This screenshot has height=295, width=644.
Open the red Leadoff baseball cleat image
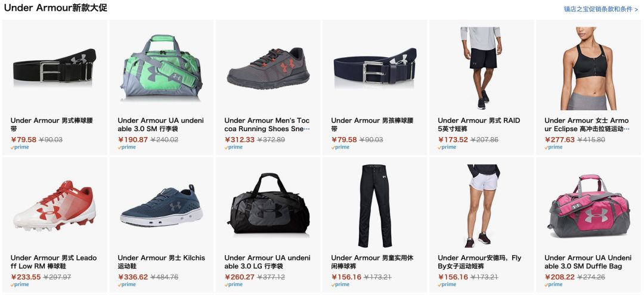55,205
